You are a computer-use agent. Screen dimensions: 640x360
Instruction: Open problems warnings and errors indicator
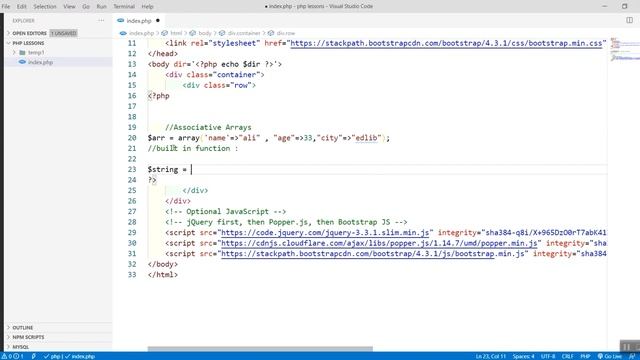point(12,356)
